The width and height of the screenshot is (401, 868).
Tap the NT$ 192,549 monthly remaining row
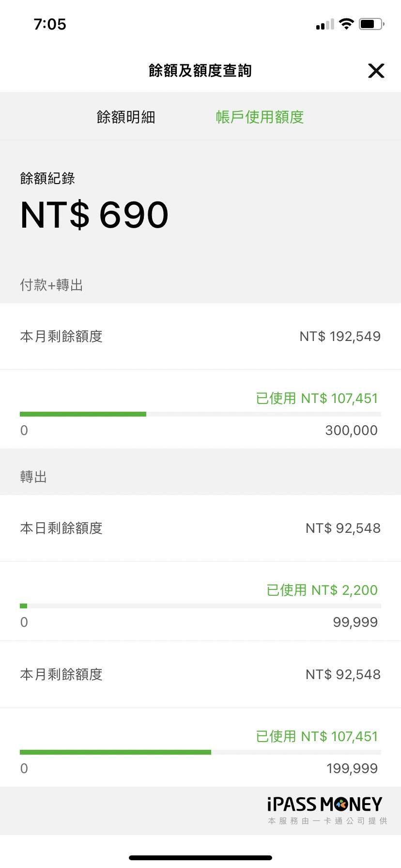pos(200,336)
